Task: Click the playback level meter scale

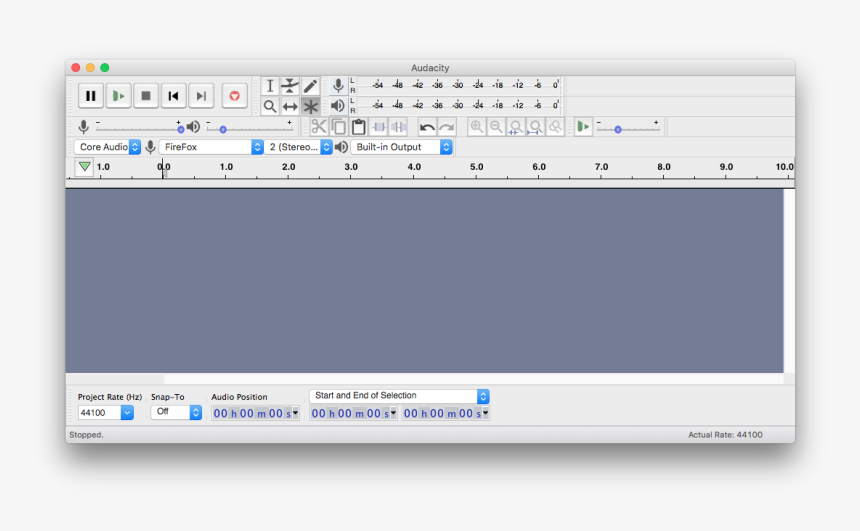Action: coord(459,105)
